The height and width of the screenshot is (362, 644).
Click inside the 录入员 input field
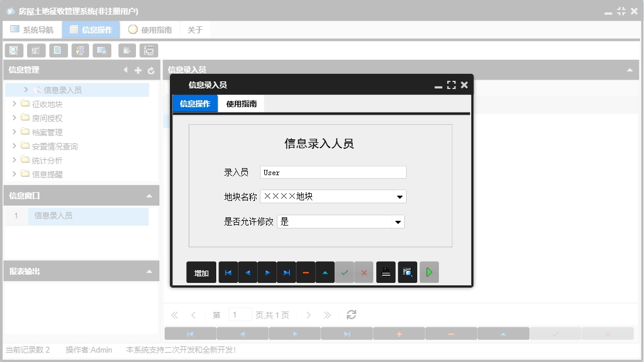tap(333, 172)
